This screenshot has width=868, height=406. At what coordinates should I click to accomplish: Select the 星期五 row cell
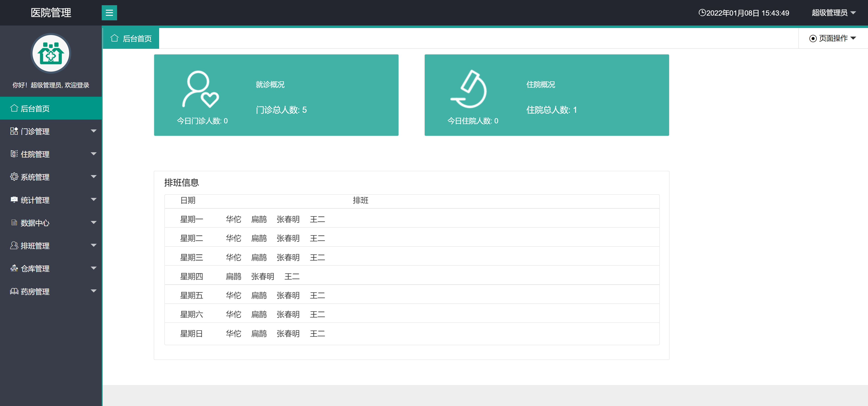(x=191, y=295)
